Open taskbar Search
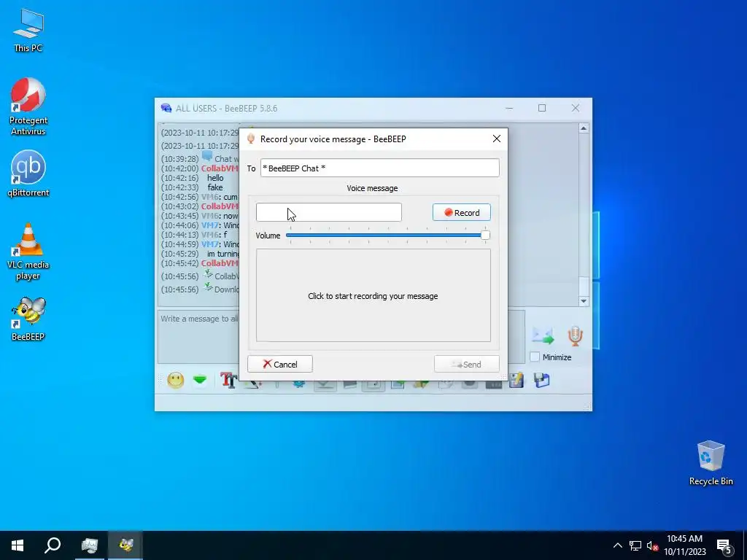Screen dimensions: 747x560 tap(53, 545)
